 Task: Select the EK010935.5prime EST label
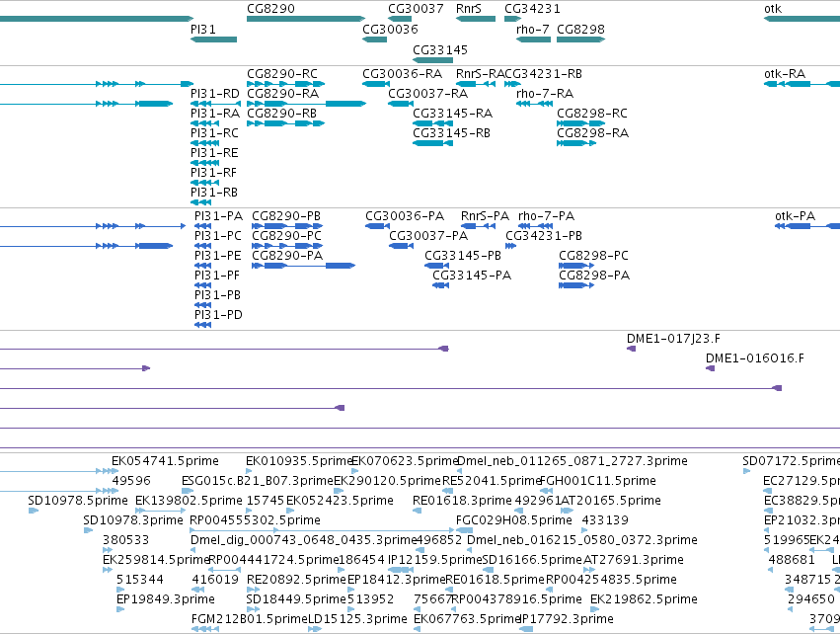299,461
